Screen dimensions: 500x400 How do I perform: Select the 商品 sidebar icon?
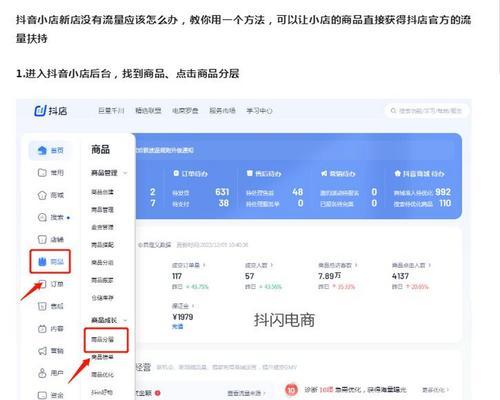42,262
